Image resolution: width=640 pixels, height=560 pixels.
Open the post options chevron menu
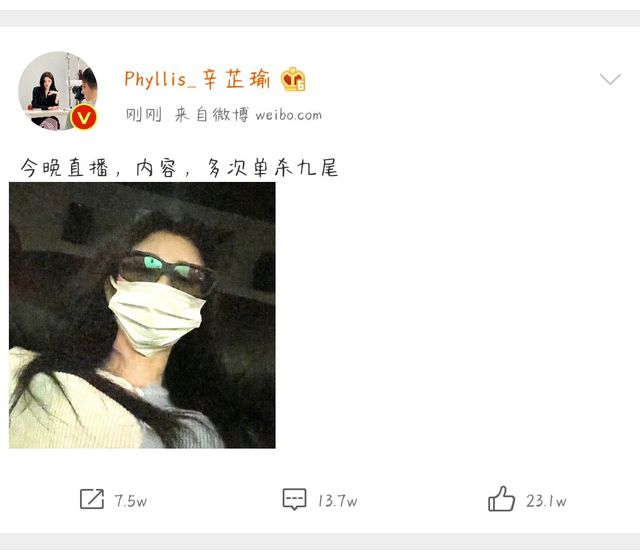610,79
